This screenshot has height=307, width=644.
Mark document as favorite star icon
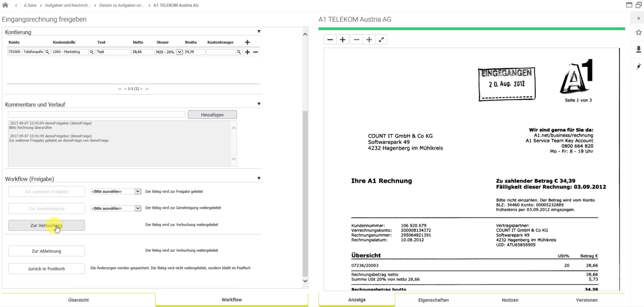point(639,33)
